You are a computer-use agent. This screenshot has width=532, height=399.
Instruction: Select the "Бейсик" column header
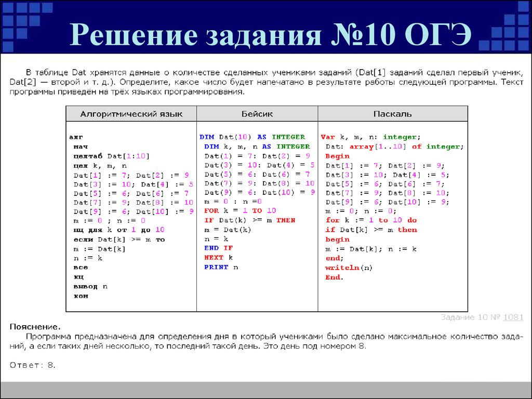257,114
